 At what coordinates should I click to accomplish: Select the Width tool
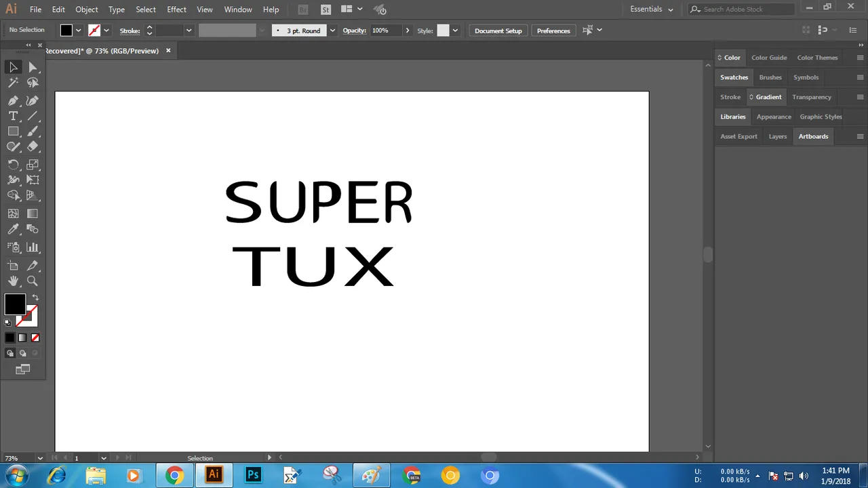(13, 180)
